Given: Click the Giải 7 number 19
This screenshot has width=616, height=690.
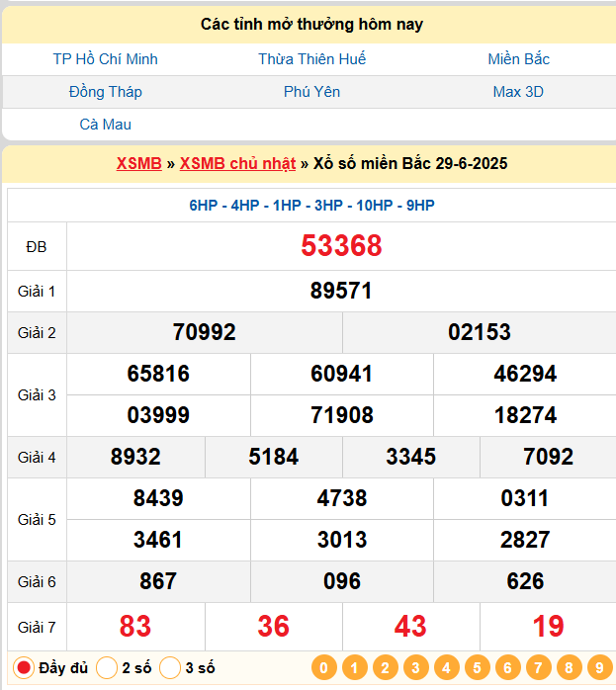Looking at the screenshot, I should point(548,626).
